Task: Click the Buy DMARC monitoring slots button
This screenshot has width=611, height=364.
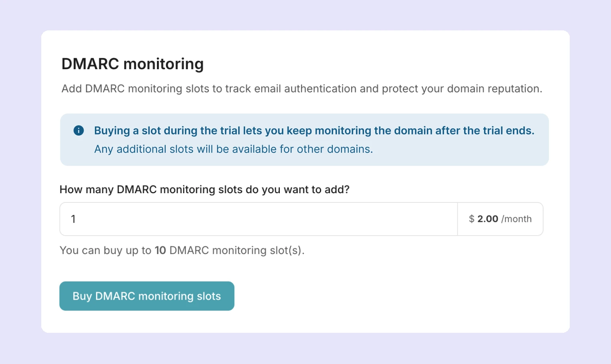Action: [x=147, y=296]
